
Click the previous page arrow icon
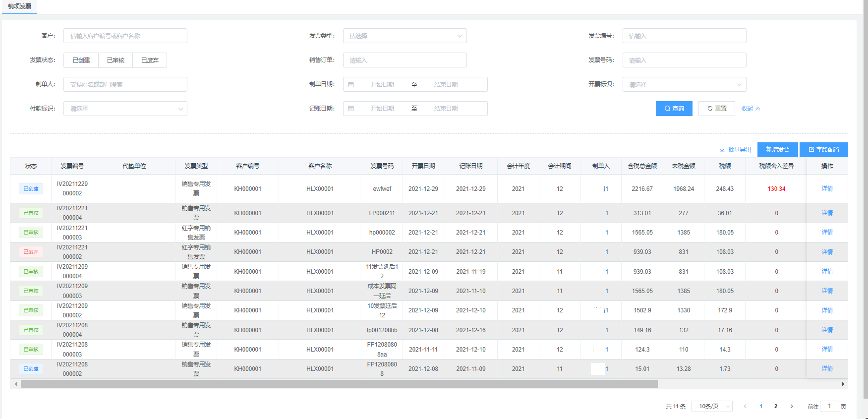pyautogui.click(x=745, y=406)
